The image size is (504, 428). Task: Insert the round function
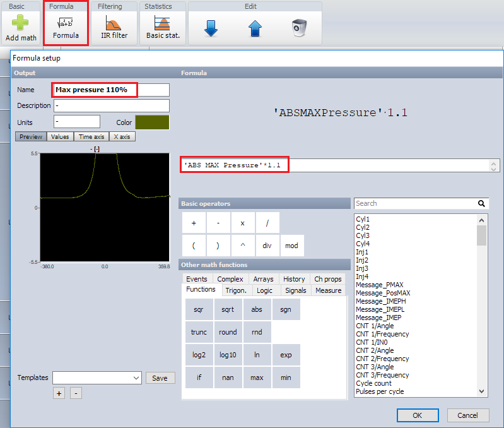[228, 332]
